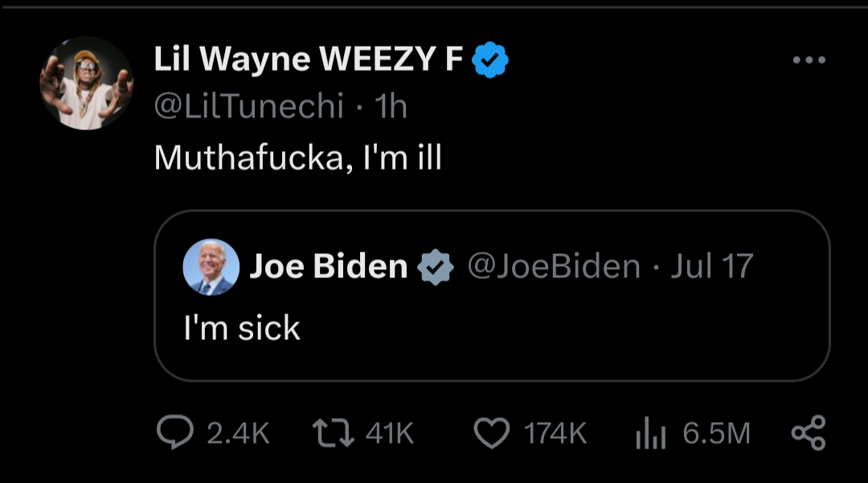Click the 41K reposts count

click(x=390, y=434)
